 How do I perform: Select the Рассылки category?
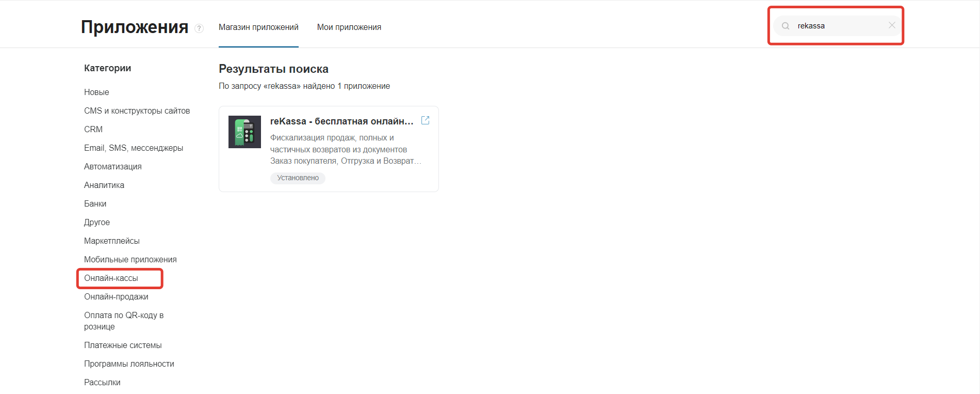[x=102, y=382]
